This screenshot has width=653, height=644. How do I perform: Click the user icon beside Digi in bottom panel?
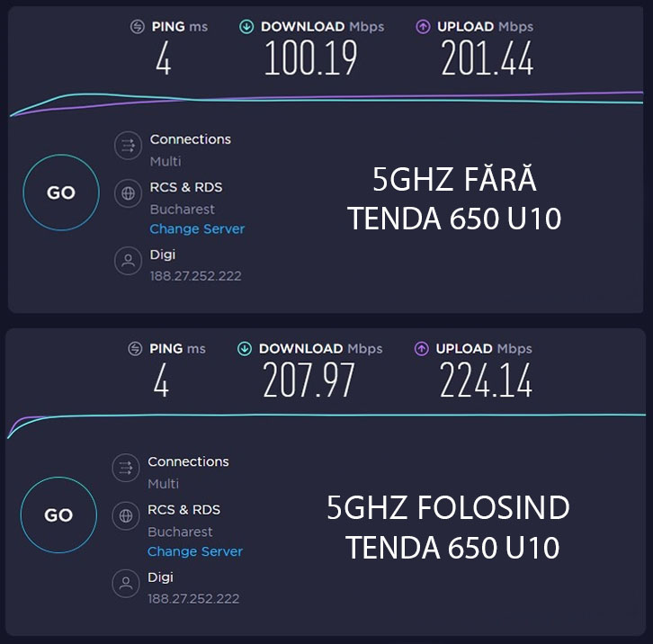(x=126, y=583)
